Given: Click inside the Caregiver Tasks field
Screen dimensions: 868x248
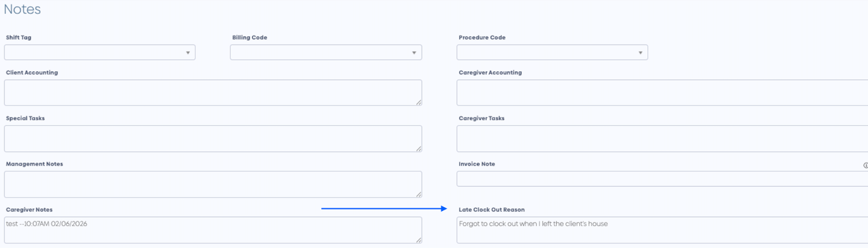Looking at the screenshot, I should point(662,139).
